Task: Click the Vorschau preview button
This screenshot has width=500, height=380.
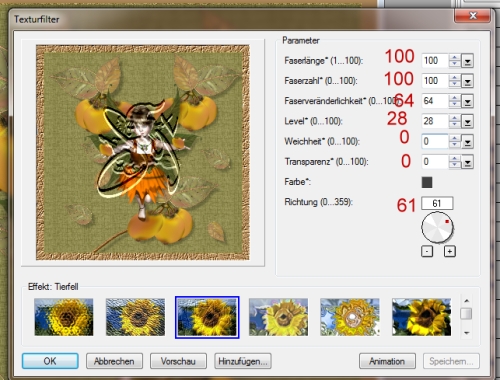Action: click(x=178, y=361)
